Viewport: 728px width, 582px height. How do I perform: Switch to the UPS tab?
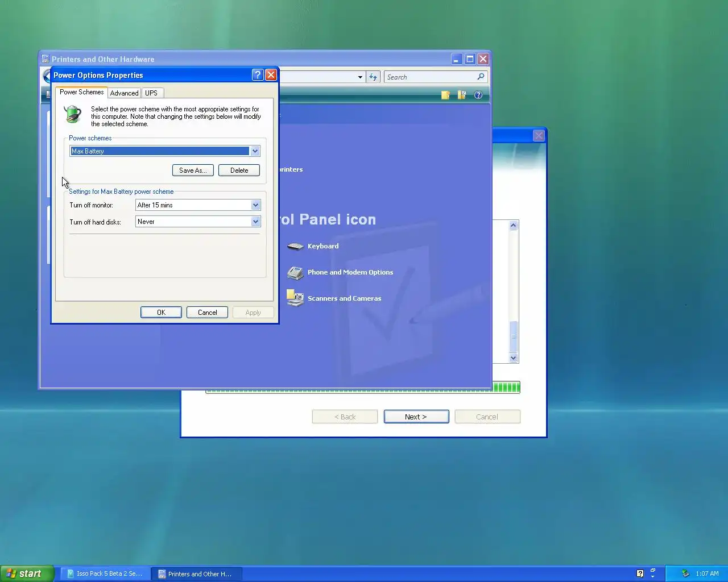click(x=151, y=93)
